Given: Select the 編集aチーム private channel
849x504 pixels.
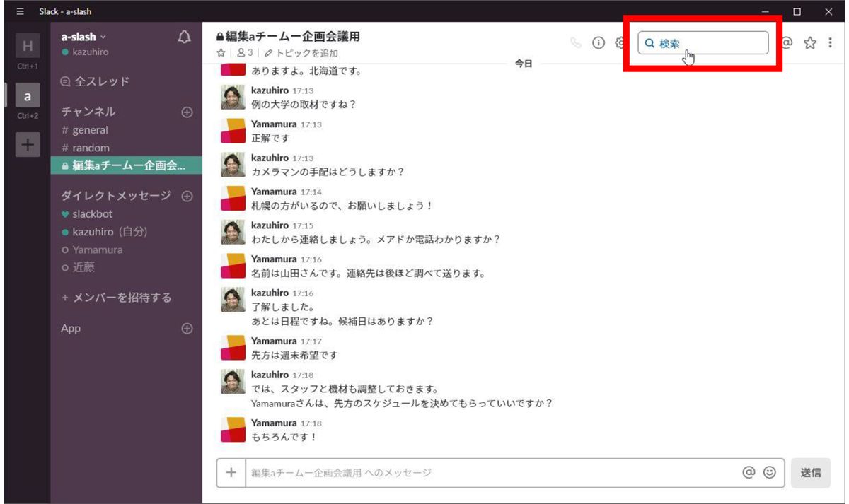Looking at the screenshot, I should coord(126,165).
